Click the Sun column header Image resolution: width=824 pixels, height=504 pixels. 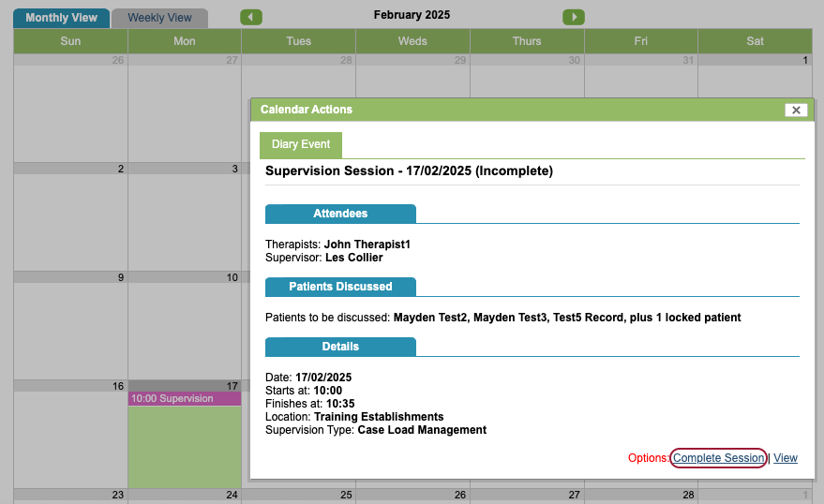point(70,41)
